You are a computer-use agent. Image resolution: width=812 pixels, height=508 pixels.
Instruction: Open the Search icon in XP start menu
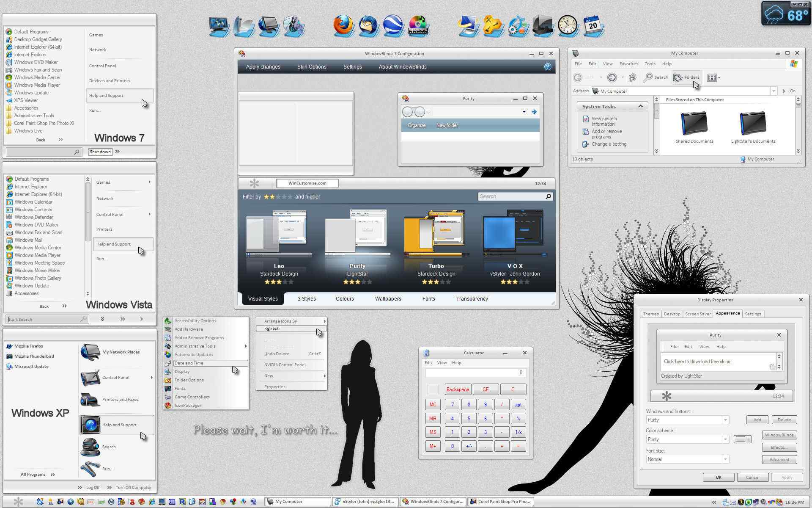[x=91, y=447]
